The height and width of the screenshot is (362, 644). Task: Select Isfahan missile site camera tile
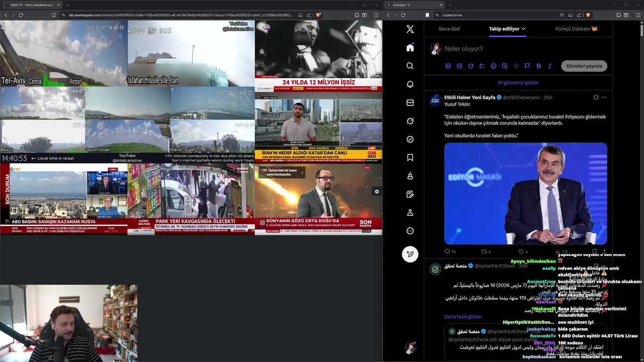191,53
